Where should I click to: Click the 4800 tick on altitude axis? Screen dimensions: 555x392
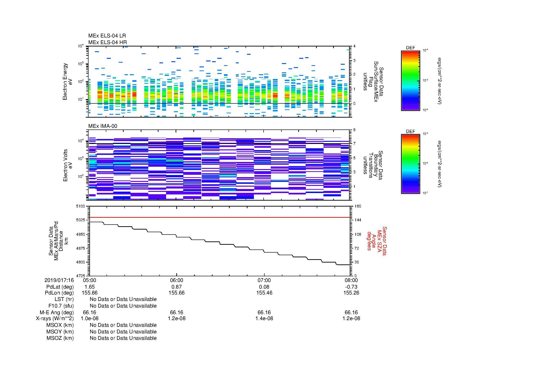(x=81, y=262)
